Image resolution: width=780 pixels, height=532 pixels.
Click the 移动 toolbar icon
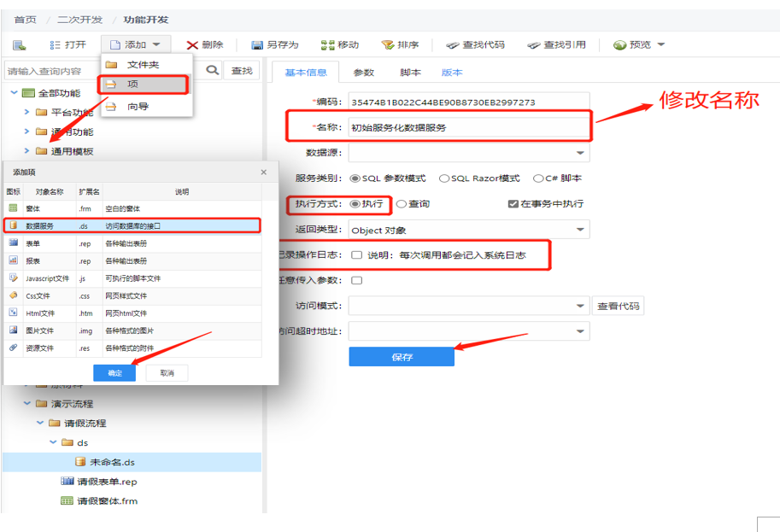(x=327, y=45)
